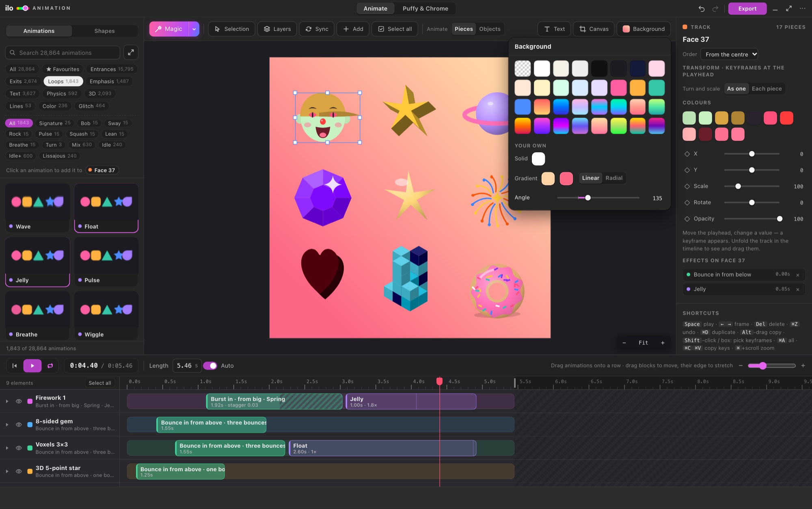This screenshot has width=812, height=509.
Task: Open the more options ellipsis menu
Action: [x=802, y=9]
